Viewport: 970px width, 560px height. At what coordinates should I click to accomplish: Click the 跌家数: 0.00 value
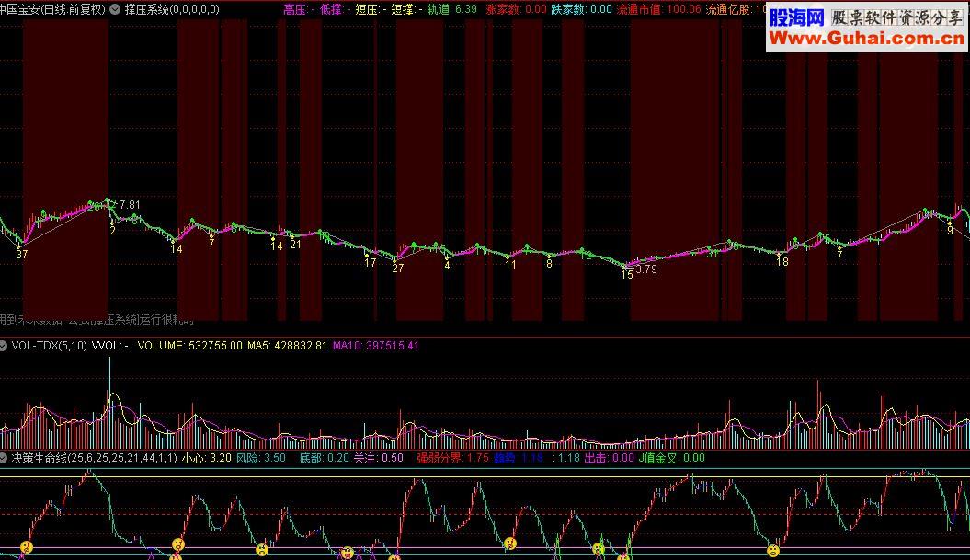(x=581, y=9)
